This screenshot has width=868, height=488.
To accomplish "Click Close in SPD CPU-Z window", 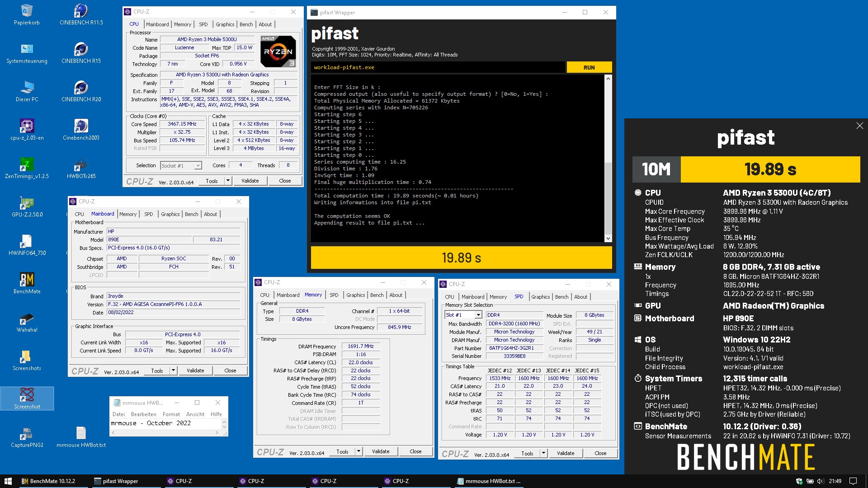I will [600, 453].
